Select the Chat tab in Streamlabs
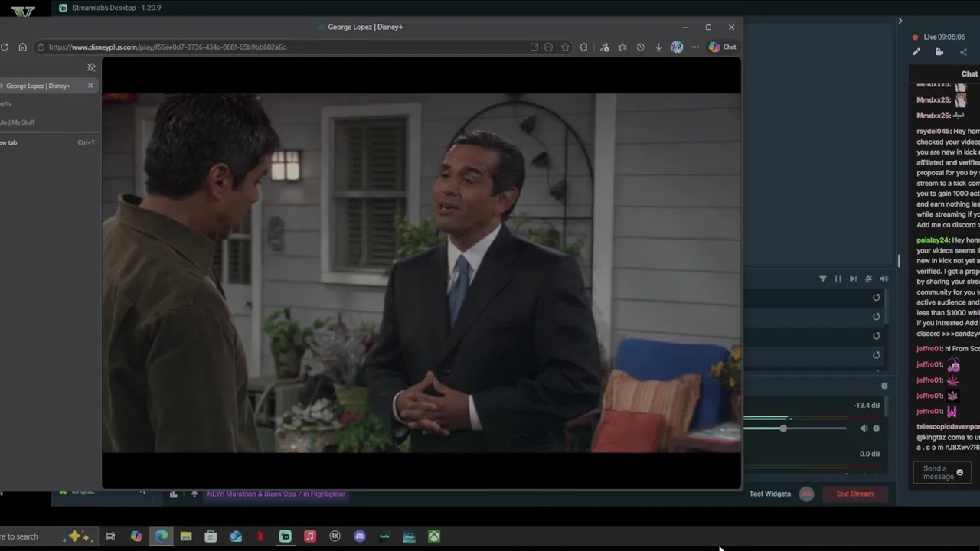This screenshot has height=551, width=980. pyautogui.click(x=969, y=74)
